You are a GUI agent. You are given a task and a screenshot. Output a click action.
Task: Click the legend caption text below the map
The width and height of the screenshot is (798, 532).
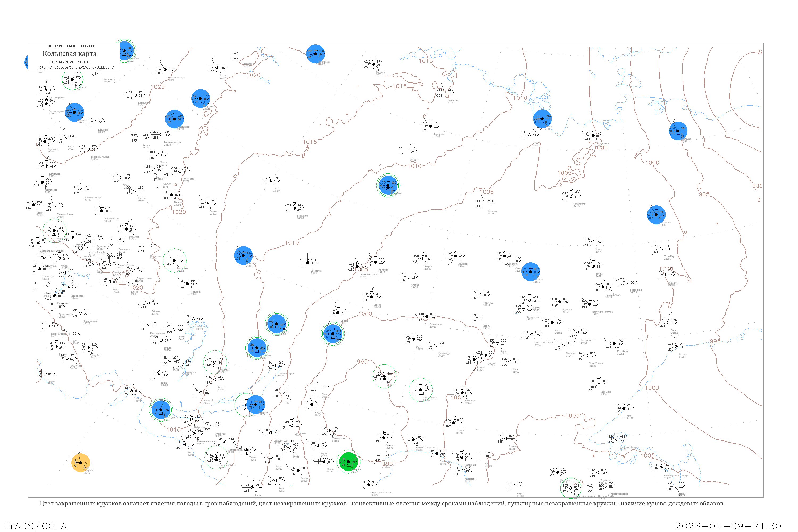pos(382,504)
